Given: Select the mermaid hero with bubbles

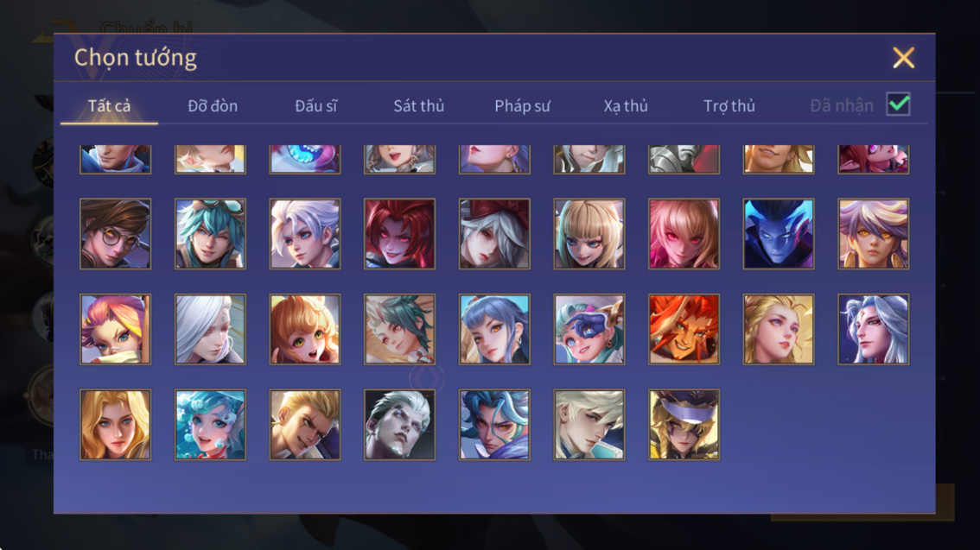Looking at the screenshot, I should pos(210,425).
